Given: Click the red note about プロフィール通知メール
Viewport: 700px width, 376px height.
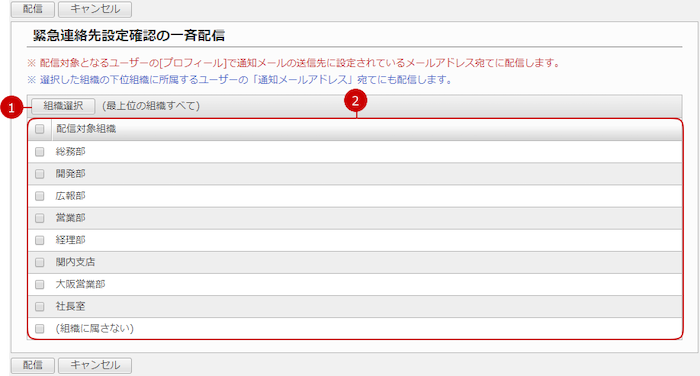Looking at the screenshot, I should (x=293, y=63).
